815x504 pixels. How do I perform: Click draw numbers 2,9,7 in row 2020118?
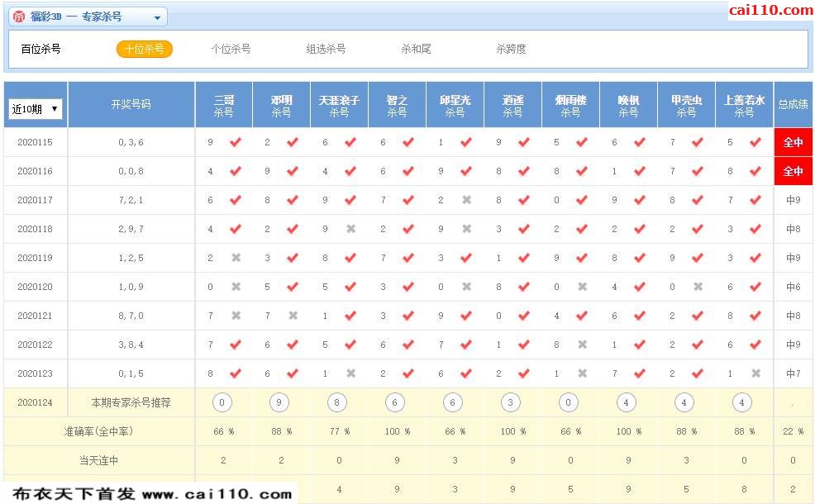point(131,229)
